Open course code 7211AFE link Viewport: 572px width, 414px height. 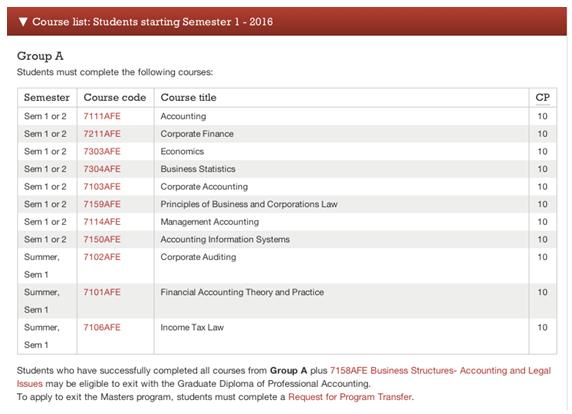(x=102, y=134)
